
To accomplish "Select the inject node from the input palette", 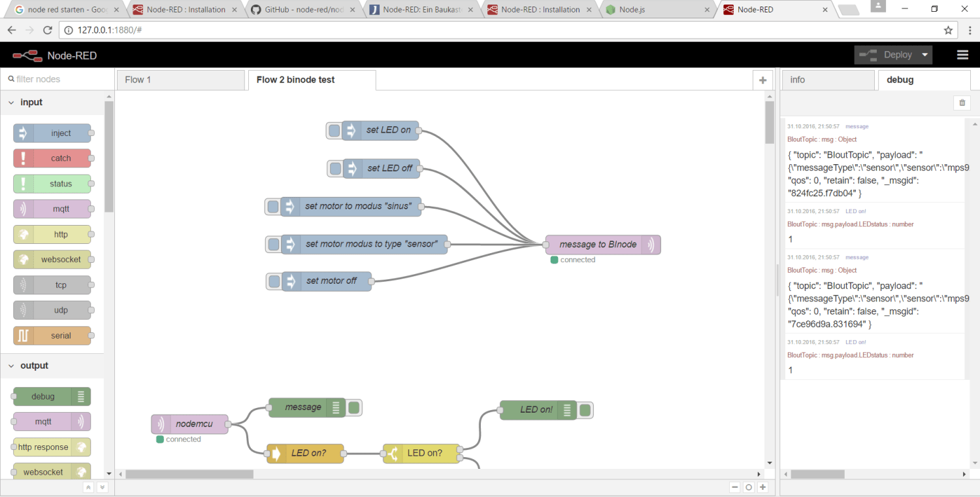I will (52, 133).
